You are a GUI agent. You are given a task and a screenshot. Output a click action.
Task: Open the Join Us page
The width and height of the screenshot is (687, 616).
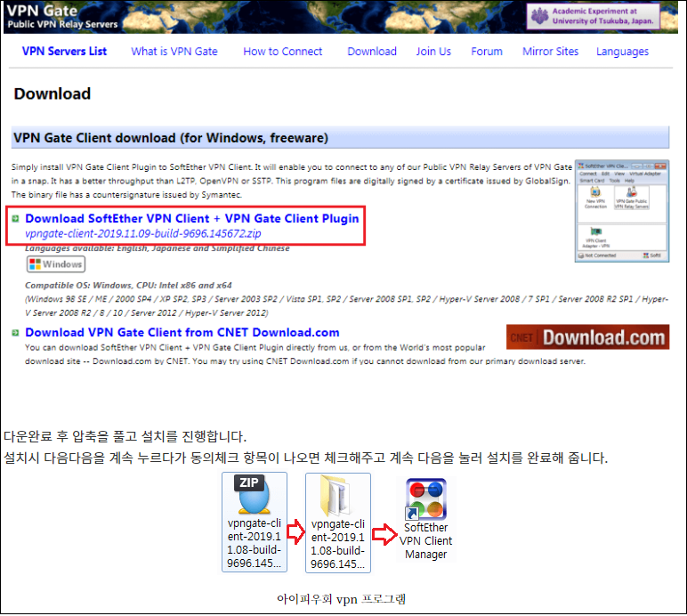tap(433, 52)
